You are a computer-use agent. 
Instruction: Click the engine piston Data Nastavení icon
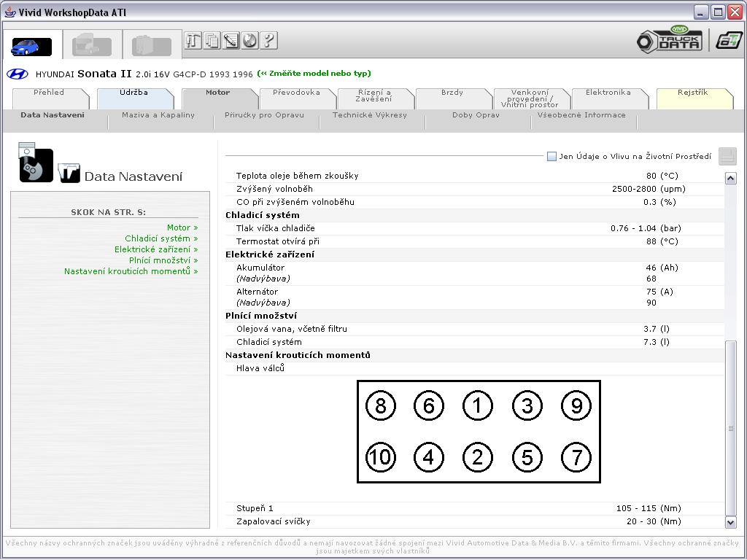coord(35,162)
